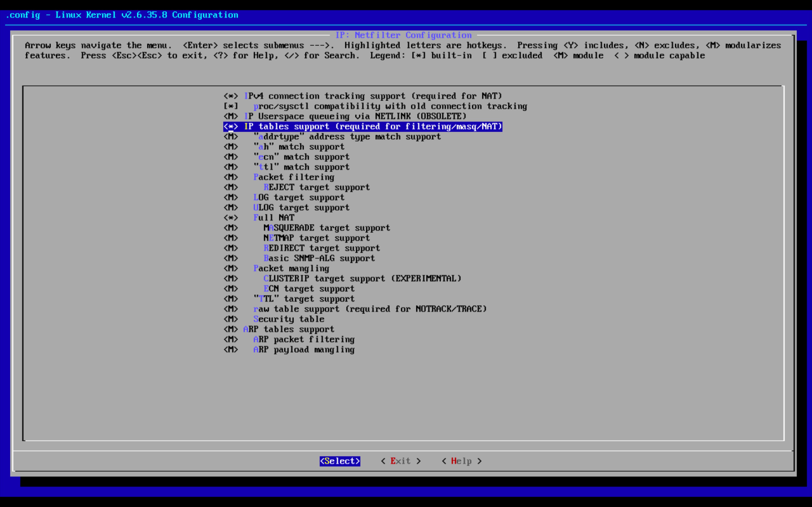
Task: Select ARP payload mangling item
Action: (304, 349)
